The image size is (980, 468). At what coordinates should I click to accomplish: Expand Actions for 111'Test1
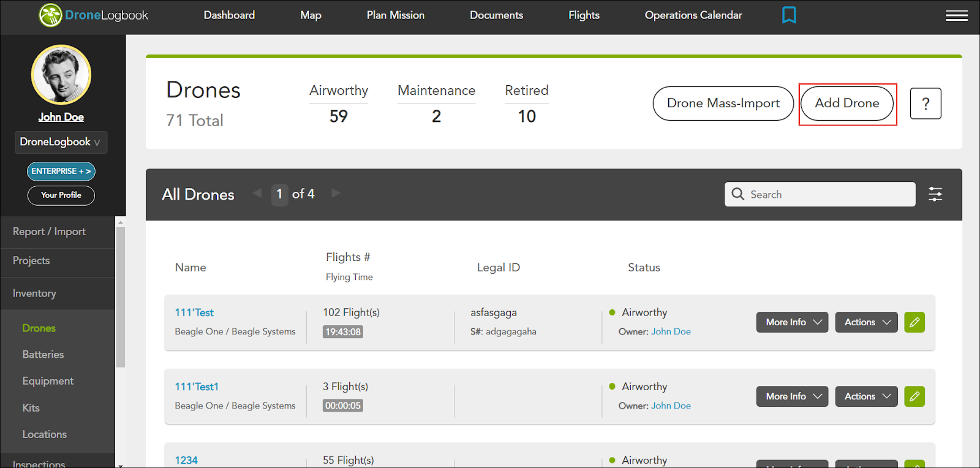(867, 396)
